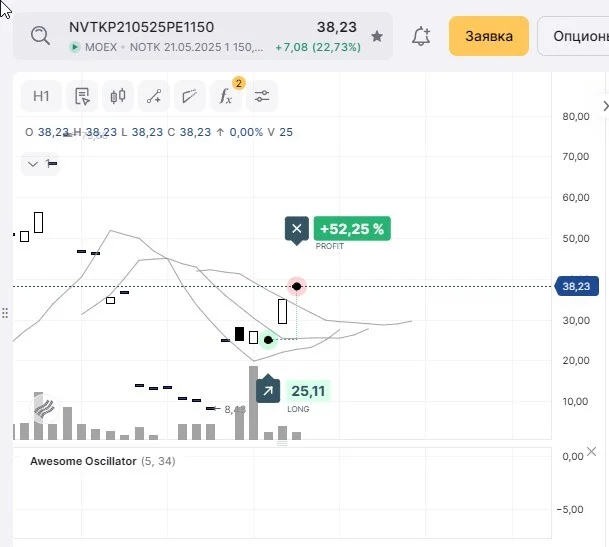
Task: Click the +7,08 (22,73%) change value
Action: 318,47
